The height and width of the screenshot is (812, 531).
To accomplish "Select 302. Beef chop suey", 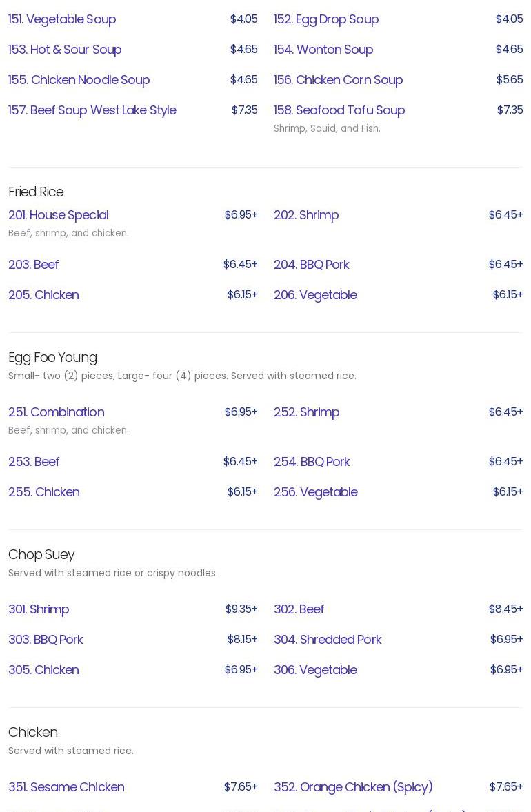I will [299, 609].
